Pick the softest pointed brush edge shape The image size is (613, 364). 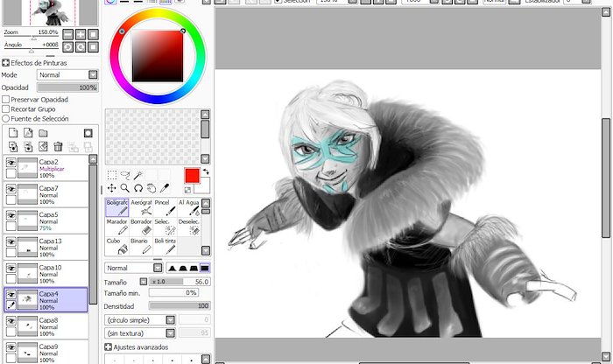coord(173,268)
